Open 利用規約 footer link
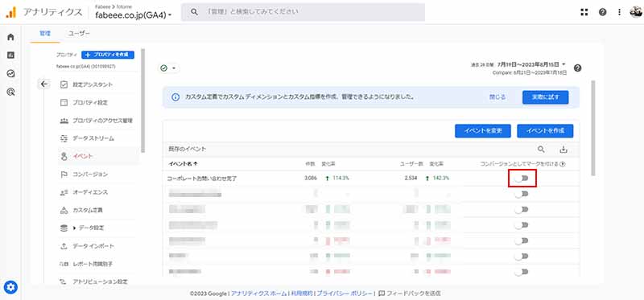Image resolution: width=644 pixels, height=300 pixels. click(x=301, y=294)
